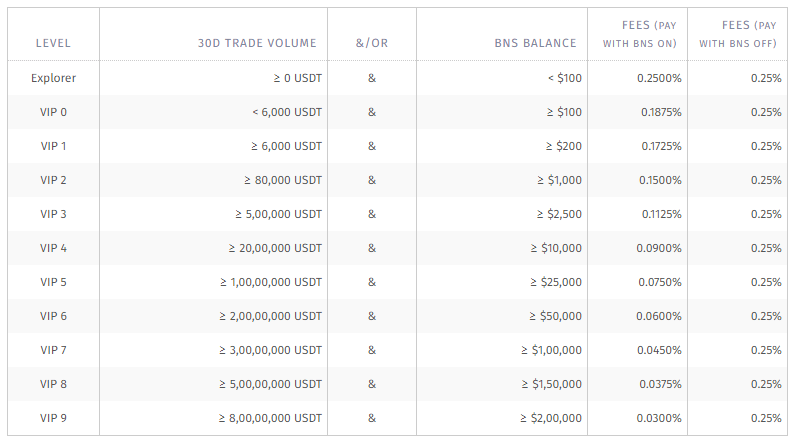795x447 pixels.
Task: Click the VIP 4 level label
Action: point(53,248)
